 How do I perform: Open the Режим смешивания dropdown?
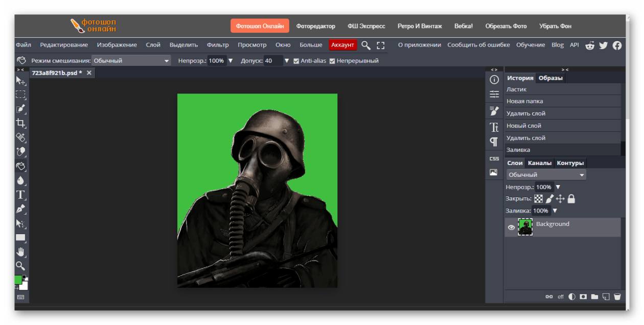point(131,61)
